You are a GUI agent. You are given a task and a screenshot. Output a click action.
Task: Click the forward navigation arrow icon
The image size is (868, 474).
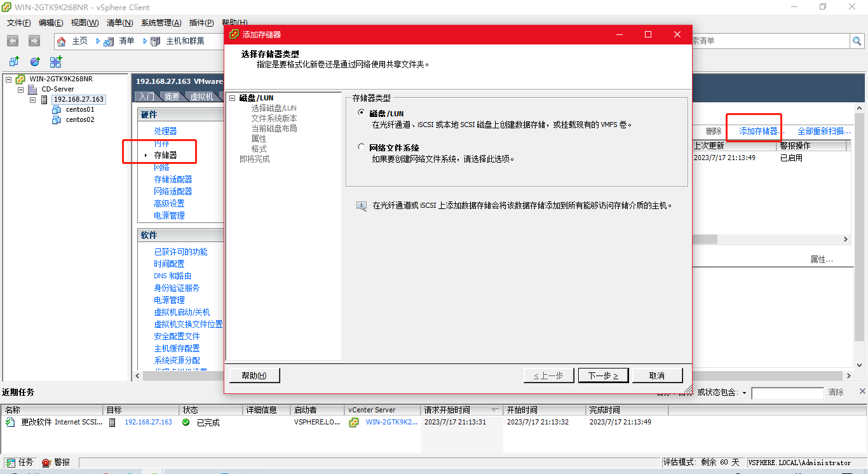click(x=34, y=41)
